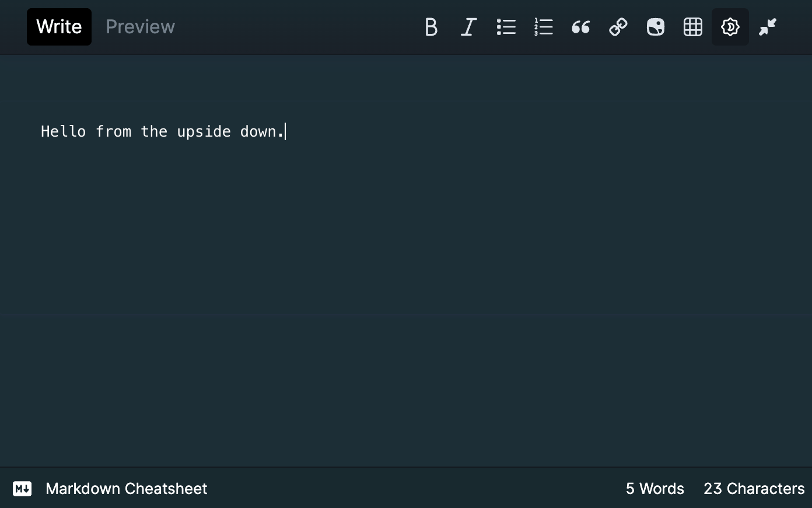This screenshot has width=812, height=508.
Task: Switch to the Preview tab
Action: pos(139,26)
